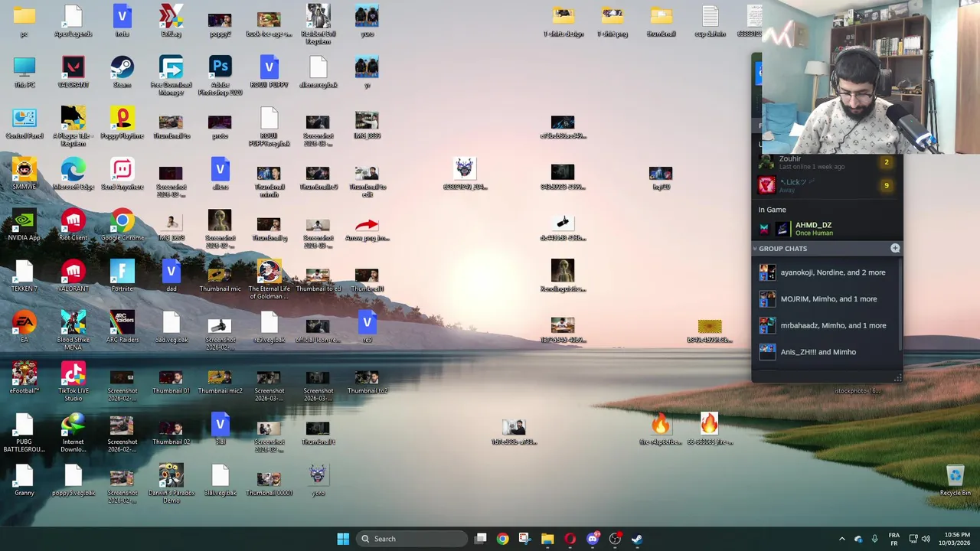Open File Explorer from the taskbar
980x551 pixels.
[x=547, y=539]
